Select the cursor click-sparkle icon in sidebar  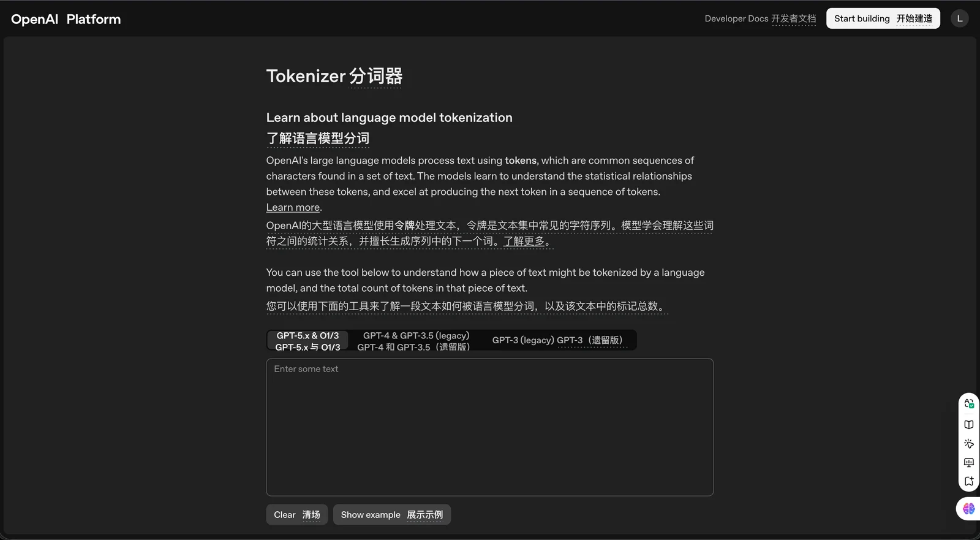click(969, 444)
